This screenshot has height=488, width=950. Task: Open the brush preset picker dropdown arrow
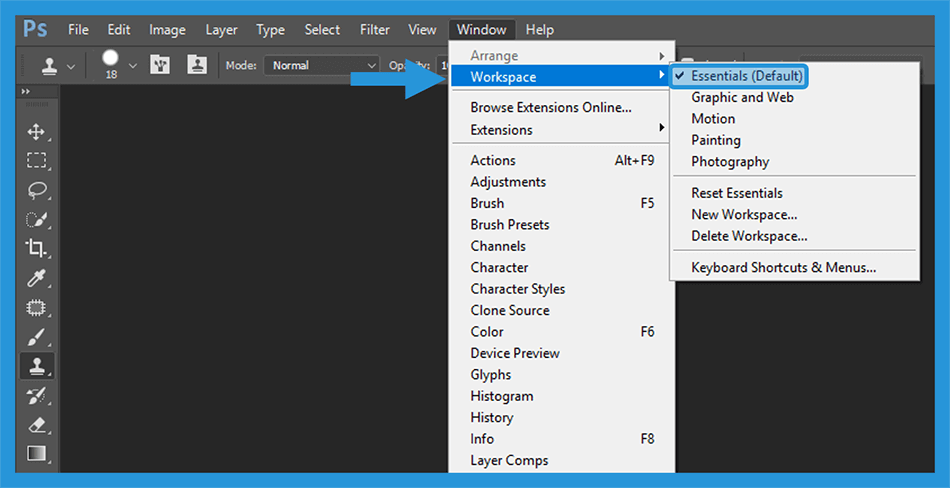click(133, 65)
